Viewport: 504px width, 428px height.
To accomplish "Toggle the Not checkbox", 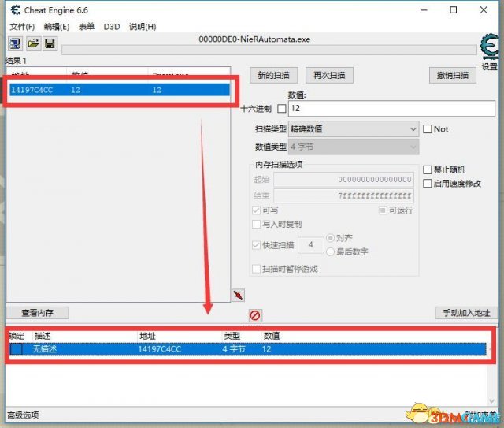I will point(427,129).
